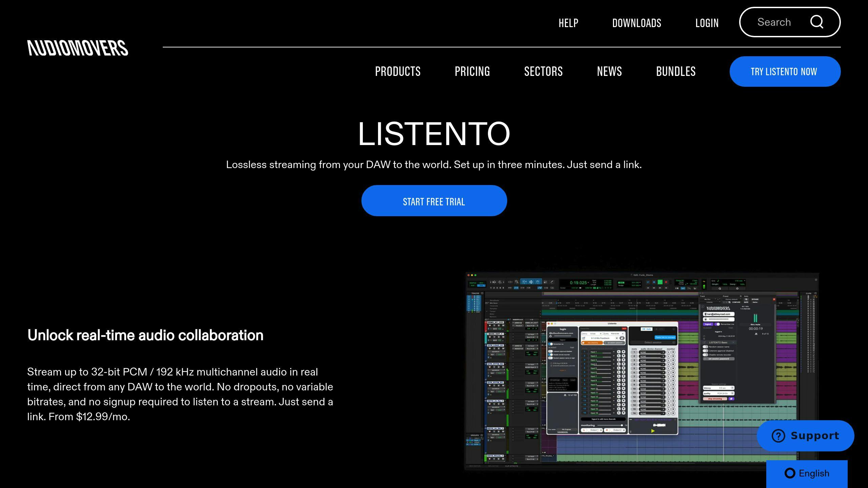Click the LISTENTO page heading
The height and width of the screenshot is (488, 868).
pyautogui.click(x=434, y=134)
